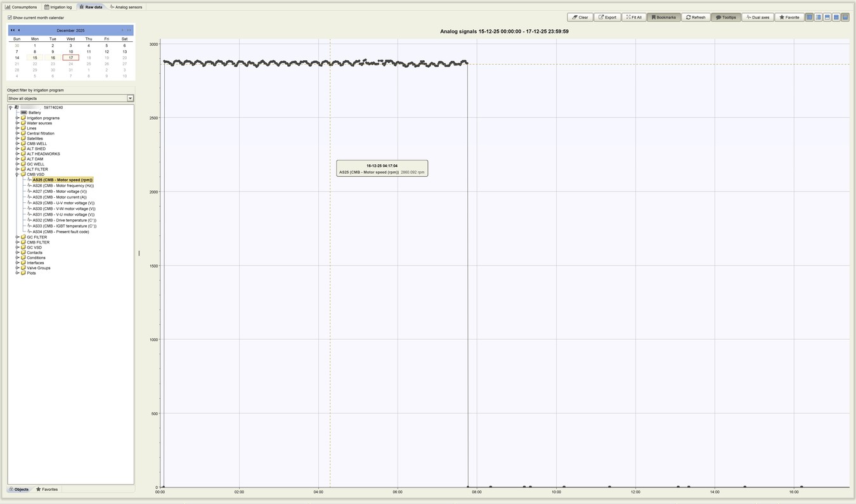
Task: Switch to the Analog sensors tab
Action: (x=126, y=6)
